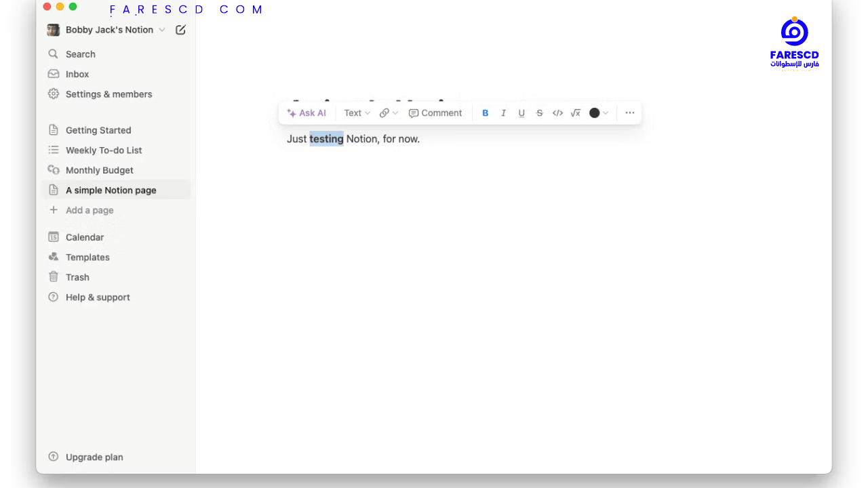Image resolution: width=868 pixels, height=488 pixels.
Task: Click the Templates shapes icon
Action: tap(54, 257)
